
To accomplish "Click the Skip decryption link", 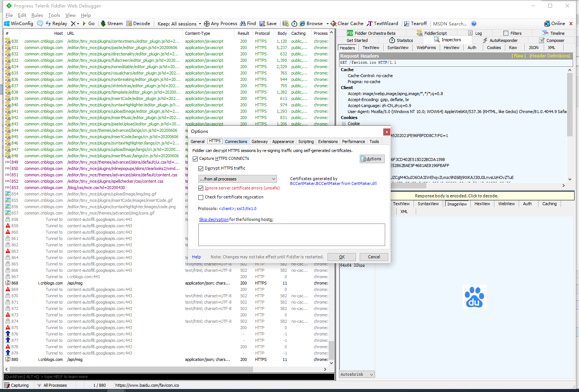I will 214,219.
